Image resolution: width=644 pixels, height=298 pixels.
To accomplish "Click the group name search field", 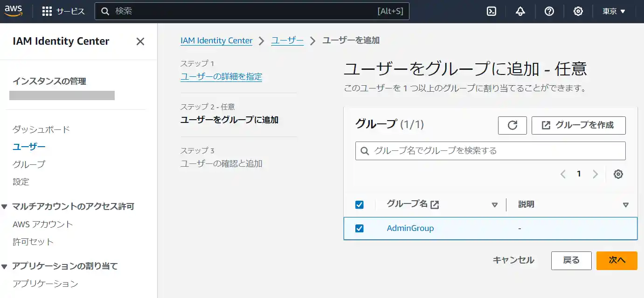I will pos(490,150).
